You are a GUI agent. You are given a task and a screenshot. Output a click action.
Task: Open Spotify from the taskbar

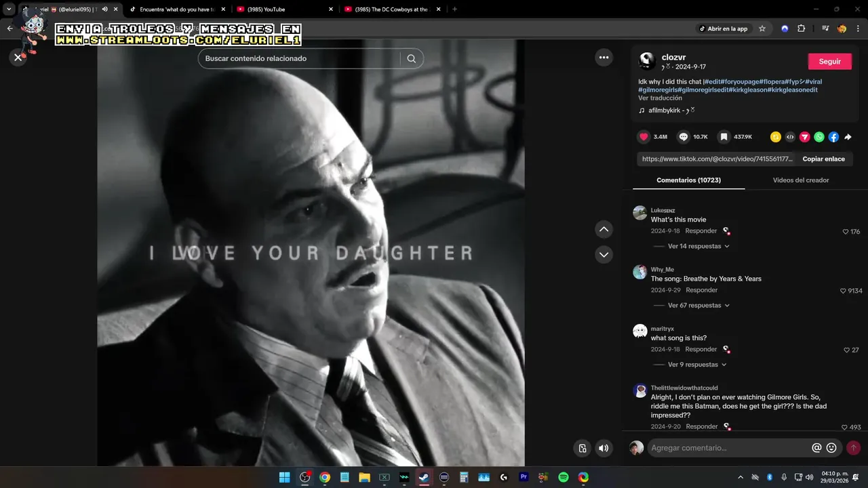tap(564, 477)
